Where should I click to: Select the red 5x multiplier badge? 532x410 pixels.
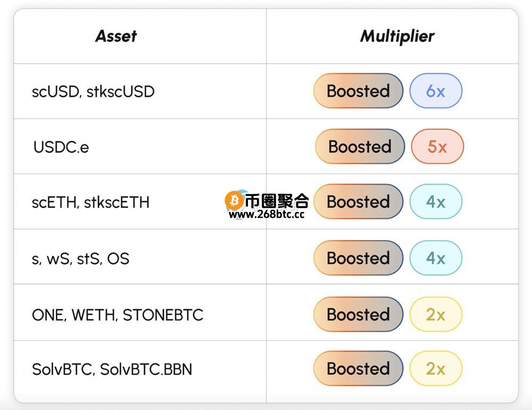click(x=437, y=146)
